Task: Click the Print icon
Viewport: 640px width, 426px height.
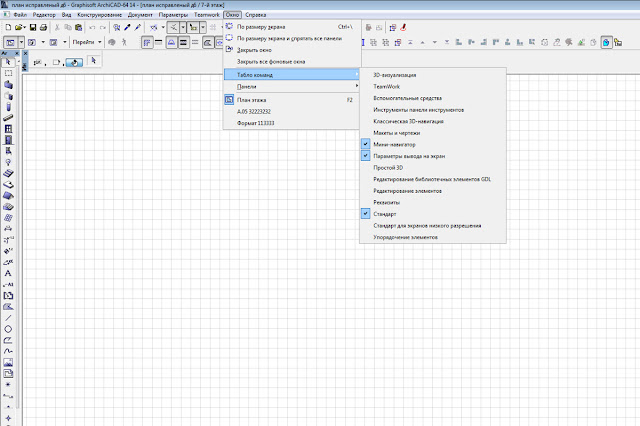Action: (43, 27)
